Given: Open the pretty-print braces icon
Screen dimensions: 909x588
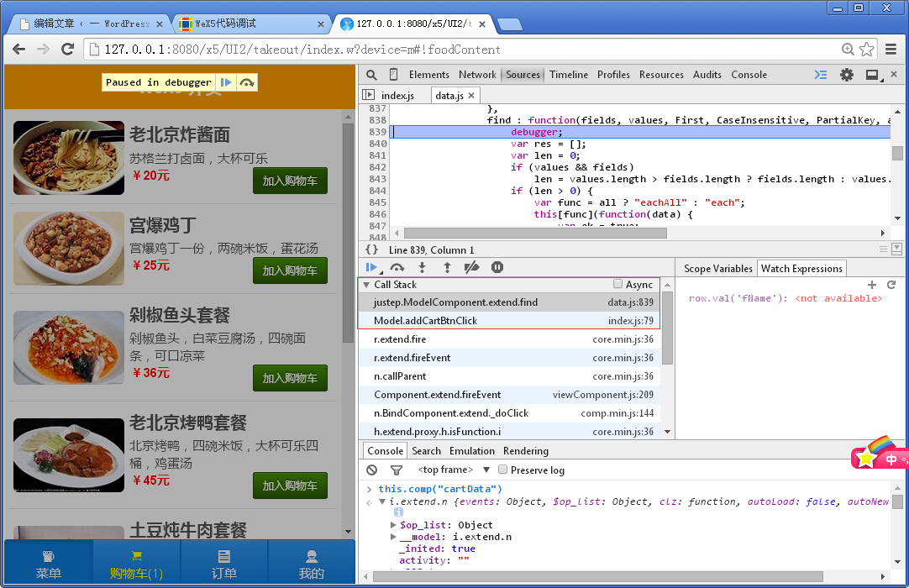Looking at the screenshot, I should (x=370, y=248).
